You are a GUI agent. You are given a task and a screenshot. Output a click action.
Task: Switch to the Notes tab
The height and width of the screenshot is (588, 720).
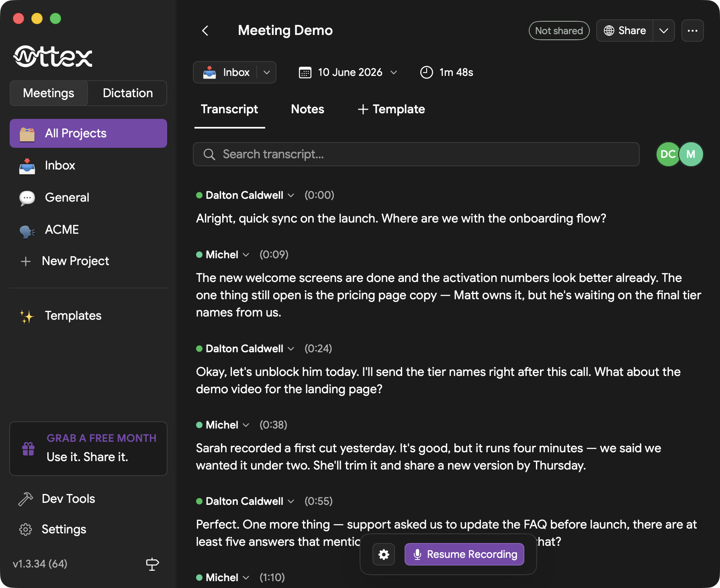pos(307,109)
